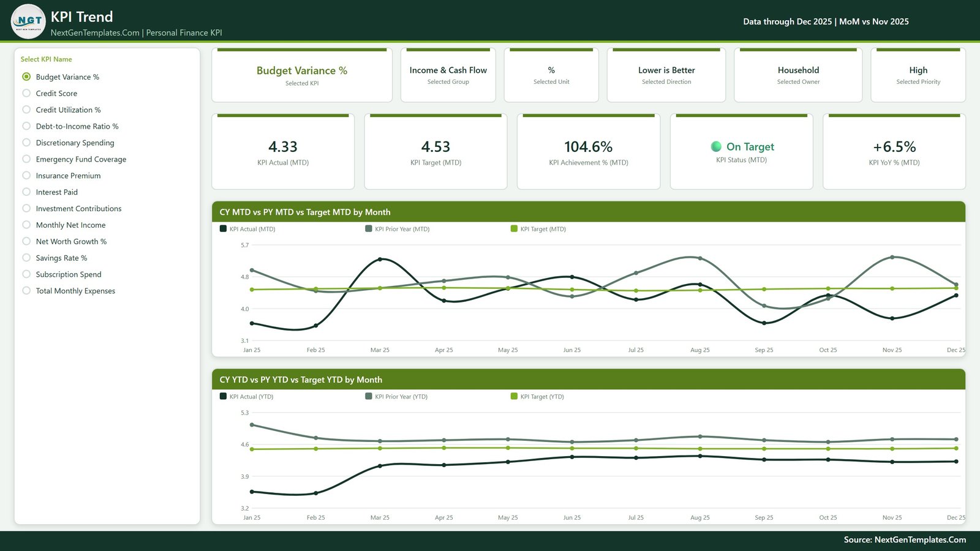Click the % Selected Unit card
The height and width of the screenshot is (551, 980).
[551, 75]
